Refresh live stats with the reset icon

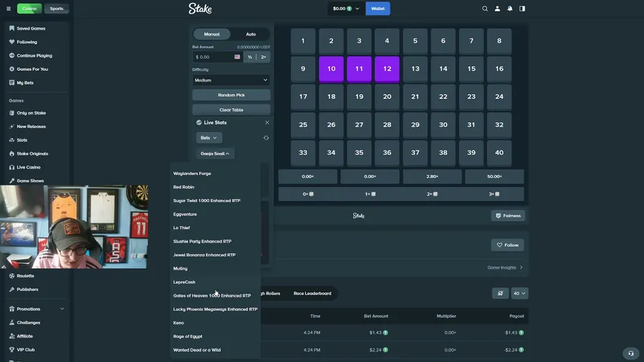(267, 138)
